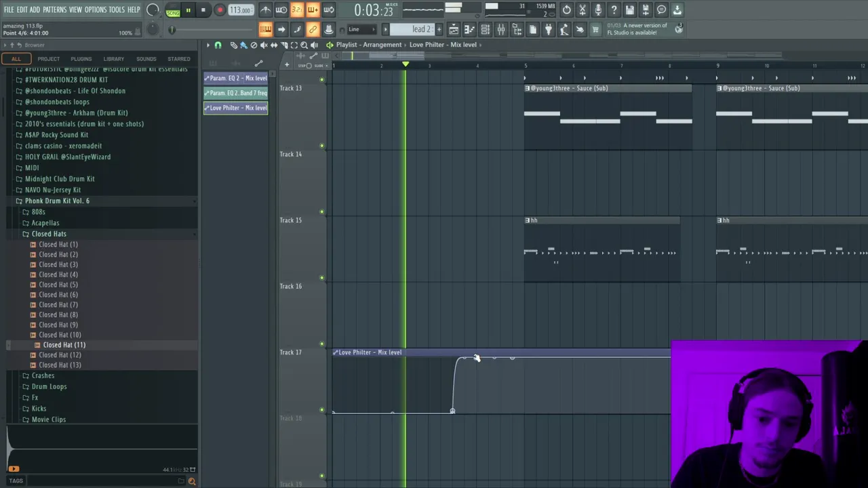Click the export/render download icon
868x488 pixels.
(x=677, y=10)
